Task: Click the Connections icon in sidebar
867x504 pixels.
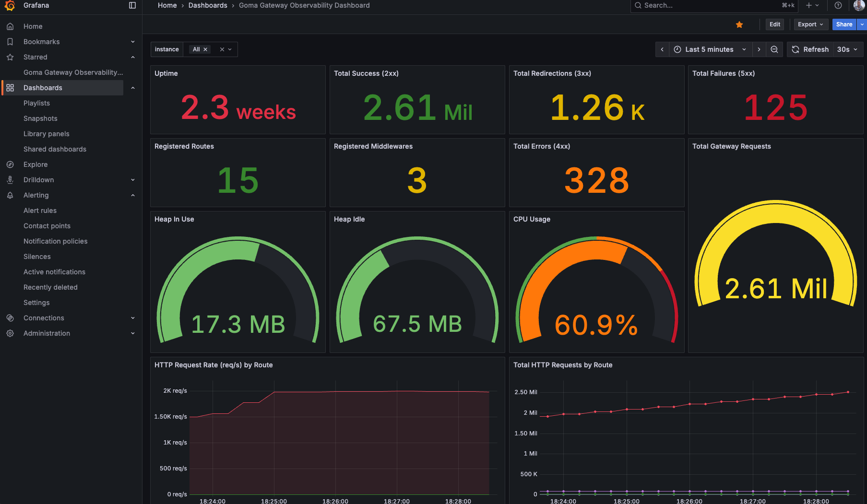Action: coord(10,318)
